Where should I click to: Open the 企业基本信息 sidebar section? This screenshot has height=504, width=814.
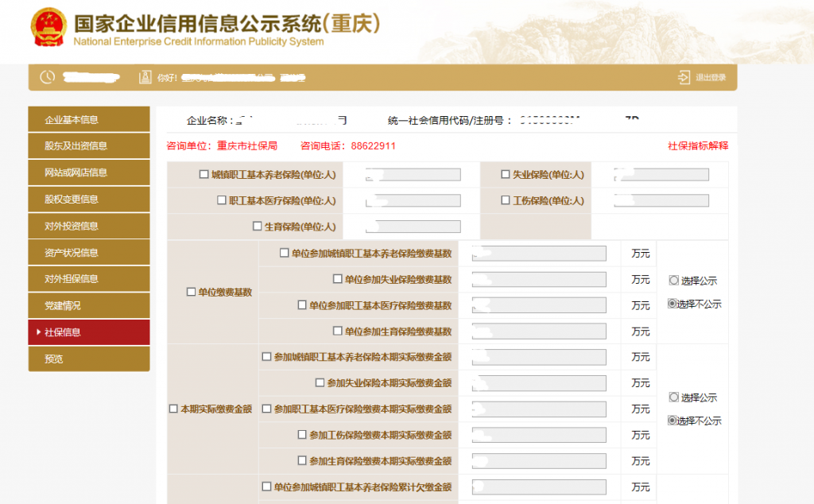click(88, 119)
